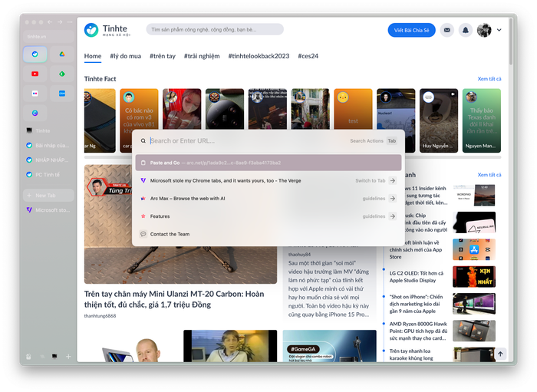Open the blue square pinned favorite tile
The width and height of the screenshot is (537, 392).
coord(62,94)
